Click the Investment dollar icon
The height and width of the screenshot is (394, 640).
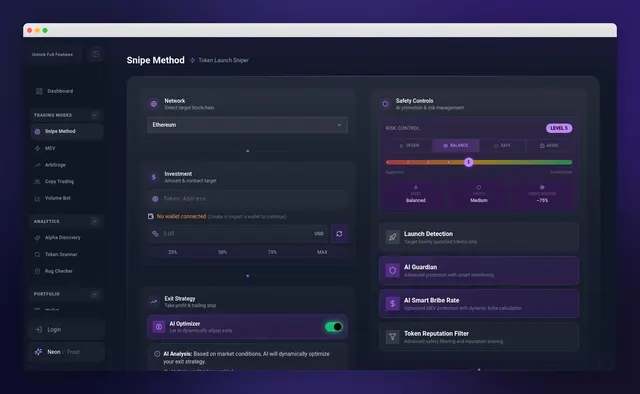pyautogui.click(x=154, y=177)
